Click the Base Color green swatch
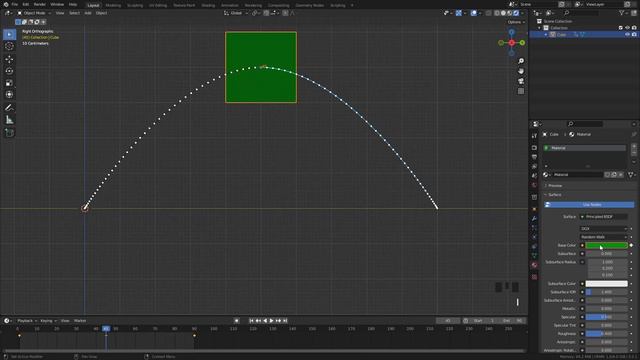The width and height of the screenshot is (640, 360). 607,245
